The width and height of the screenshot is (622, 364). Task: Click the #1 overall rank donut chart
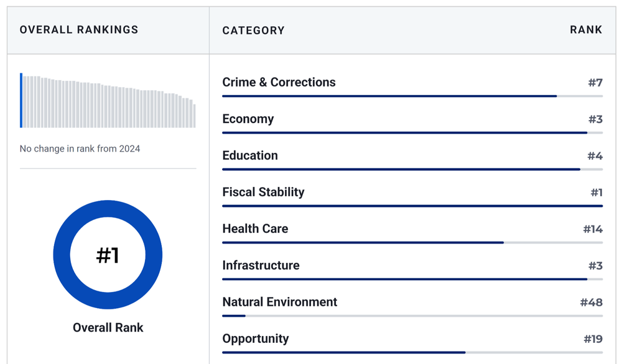tap(108, 255)
